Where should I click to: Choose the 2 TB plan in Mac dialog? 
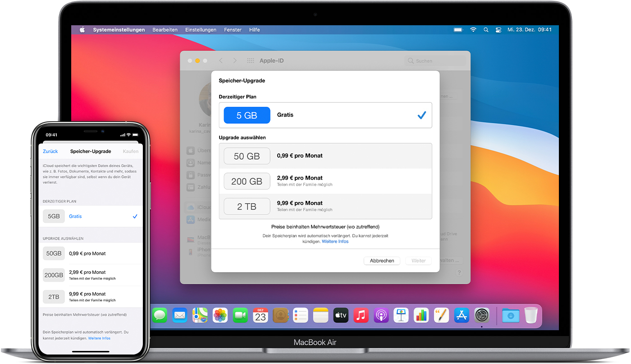[x=325, y=206]
